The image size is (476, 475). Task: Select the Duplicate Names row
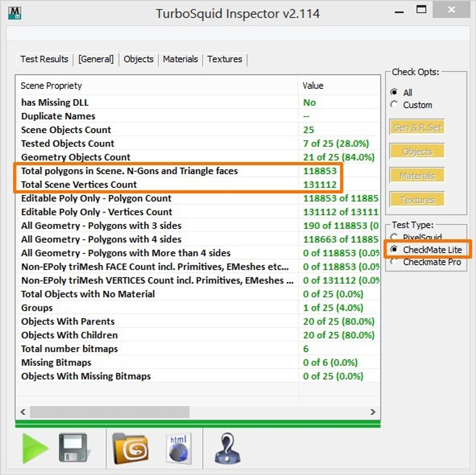pos(198,116)
